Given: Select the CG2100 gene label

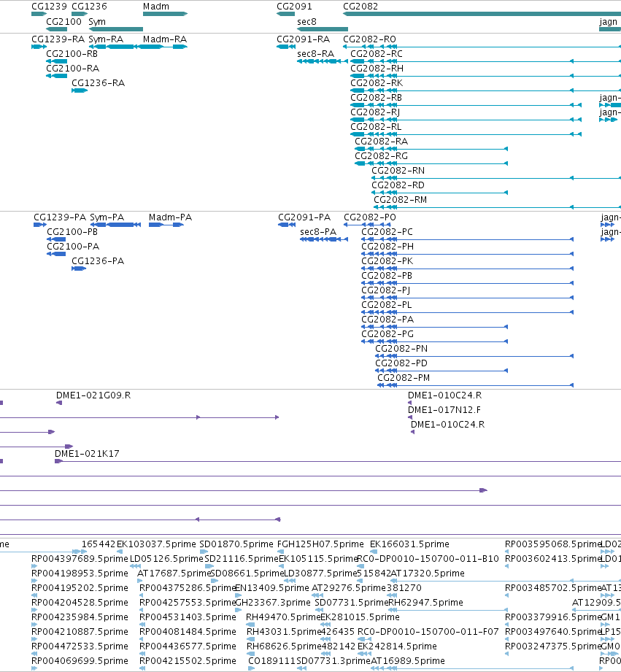Looking at the screenshot, I should pos(63,21).
